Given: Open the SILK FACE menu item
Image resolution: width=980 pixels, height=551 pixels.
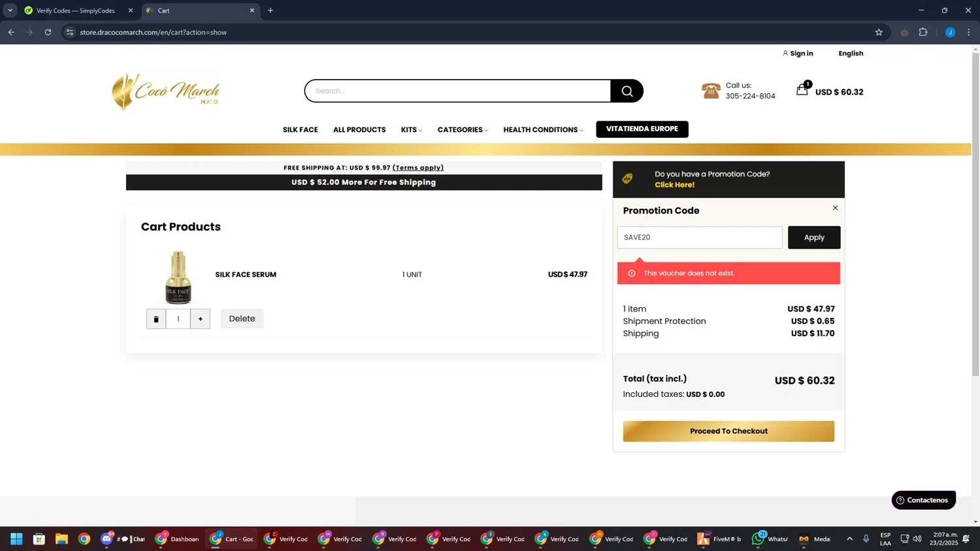Looking at the screenshot, I should (300, 130).
